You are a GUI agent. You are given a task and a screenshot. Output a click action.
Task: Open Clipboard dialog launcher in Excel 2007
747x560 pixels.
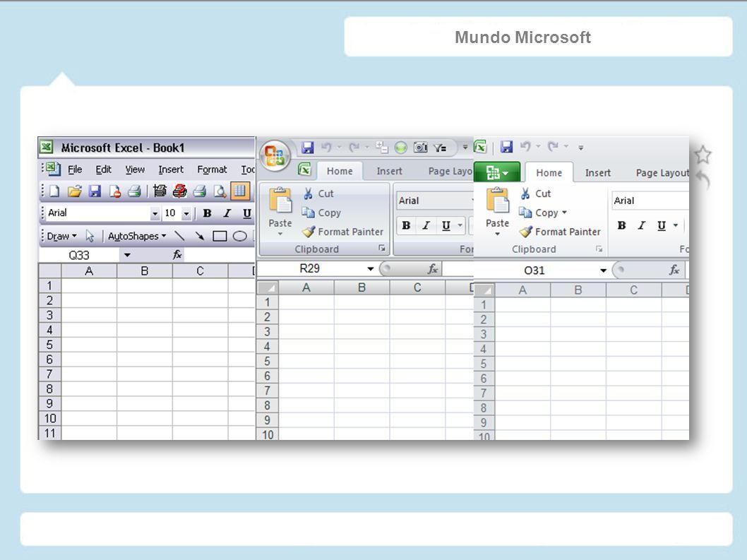point(381,249)
